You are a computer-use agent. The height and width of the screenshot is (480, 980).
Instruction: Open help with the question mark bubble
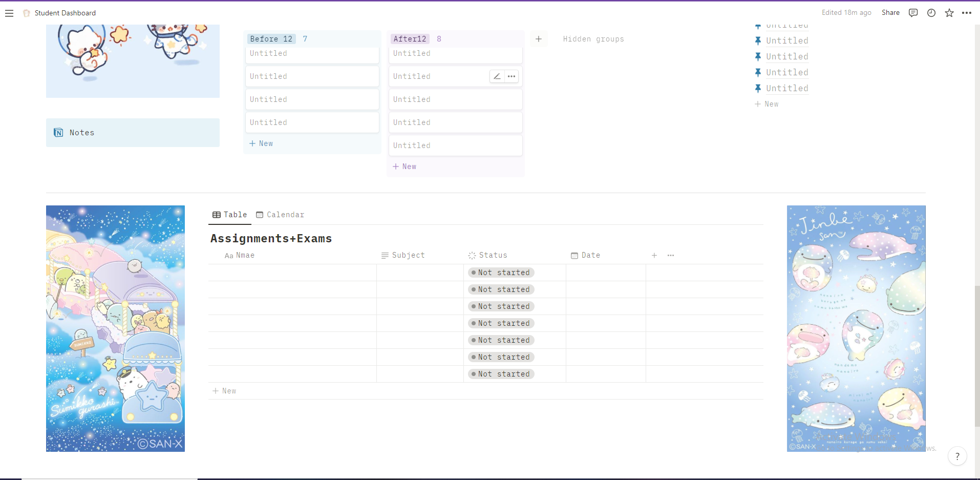coord(957,456)
